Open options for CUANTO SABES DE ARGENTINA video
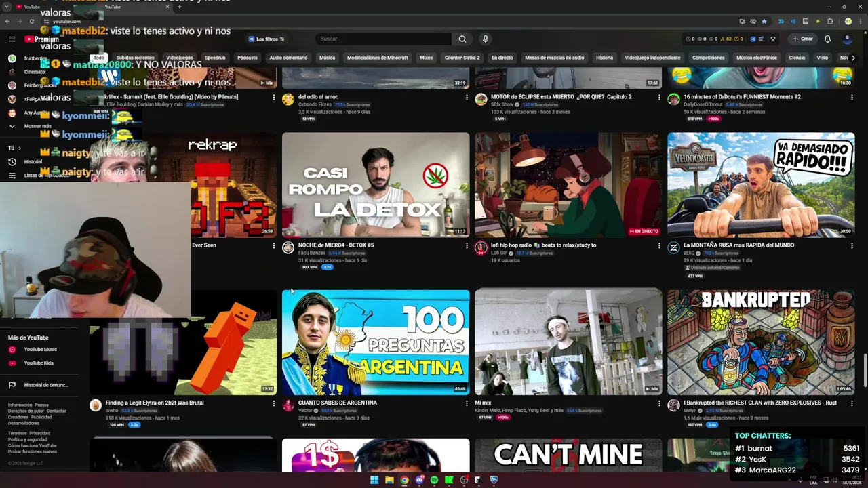The height and width of the screenshot is (488, 868). coord(467,403)
